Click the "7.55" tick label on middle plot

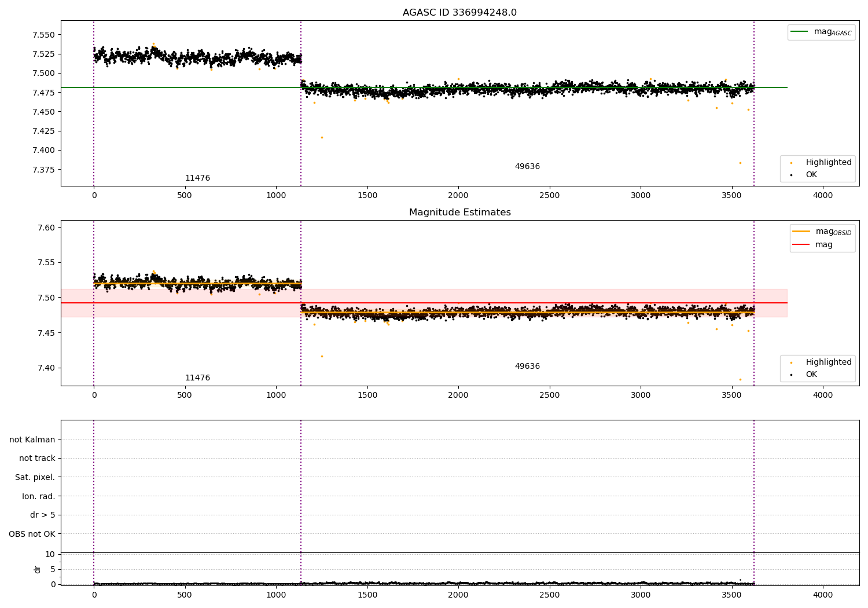[46, 263]
